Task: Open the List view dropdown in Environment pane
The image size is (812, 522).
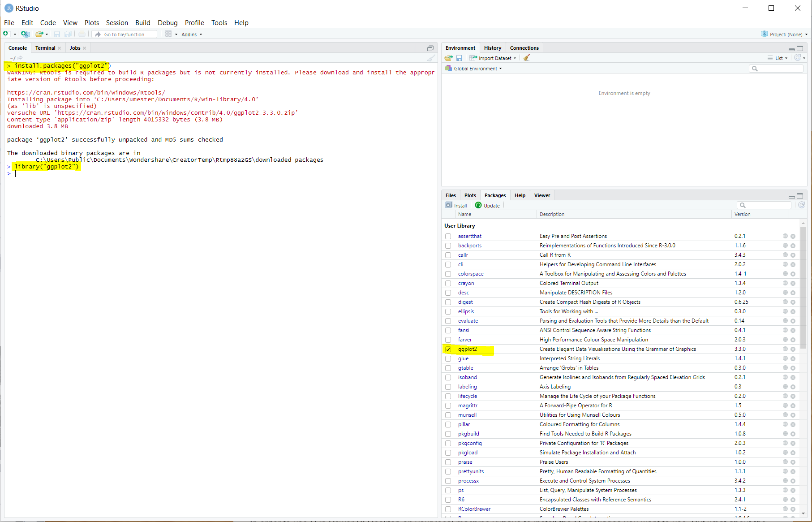Action: pyautogui.click(x=779, y=58)
